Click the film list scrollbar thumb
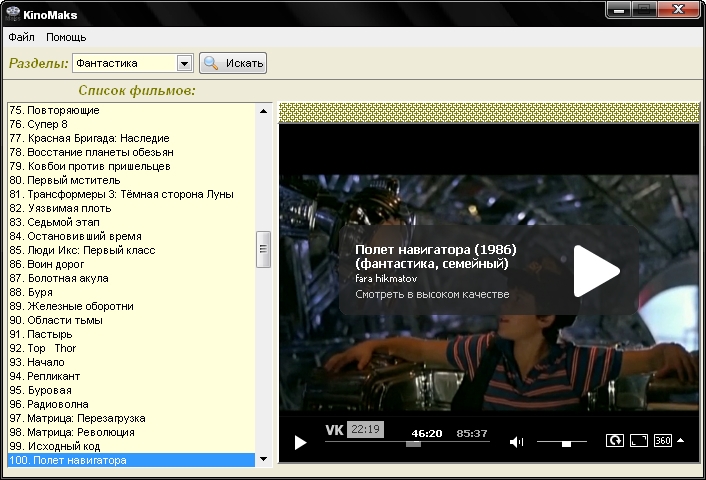The width and height of the screenshot is (706, 480). point(263,249)
